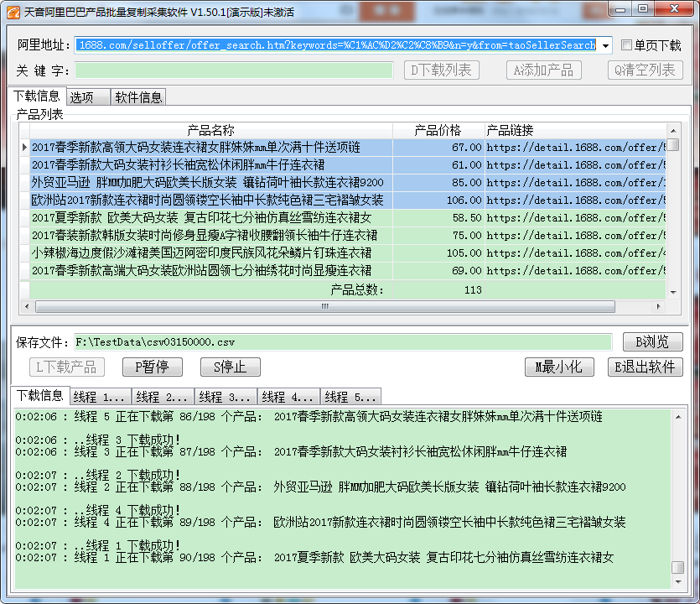Viewport: 700px width, 604px height.
Task: Click the P暂停 pause button
Action: click(x=153, y=367)
